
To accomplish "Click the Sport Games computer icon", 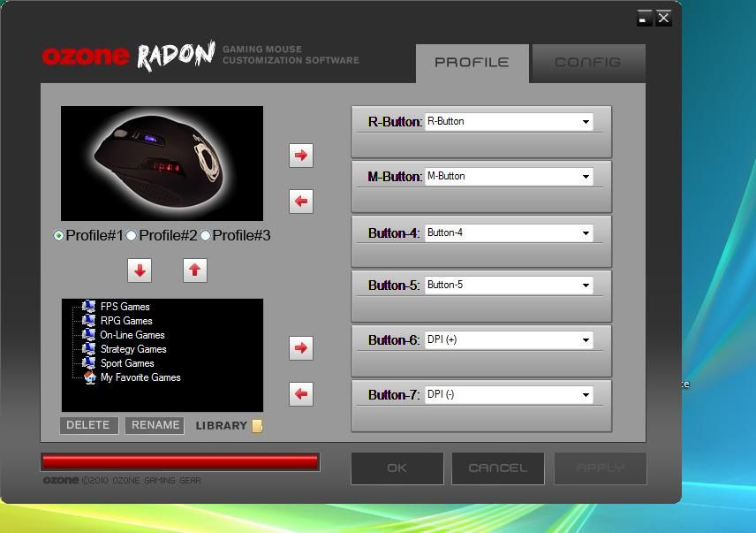I will (88, 362).
